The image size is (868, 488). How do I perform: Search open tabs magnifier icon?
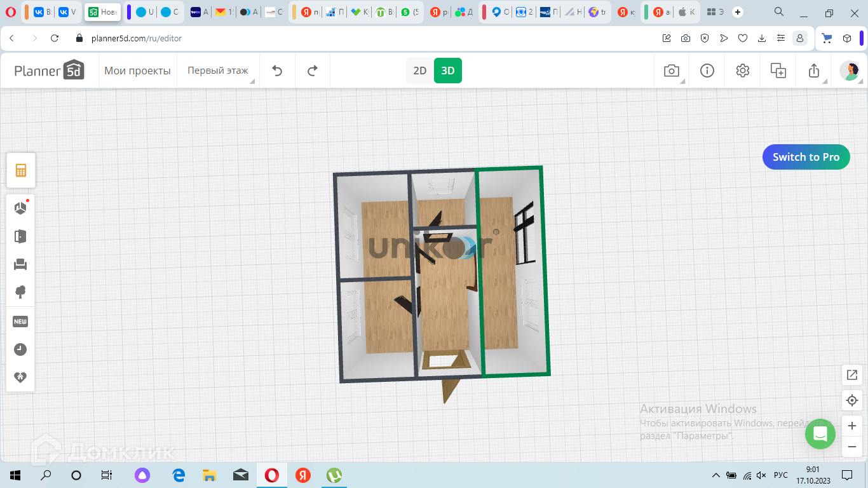coord(779,12)
